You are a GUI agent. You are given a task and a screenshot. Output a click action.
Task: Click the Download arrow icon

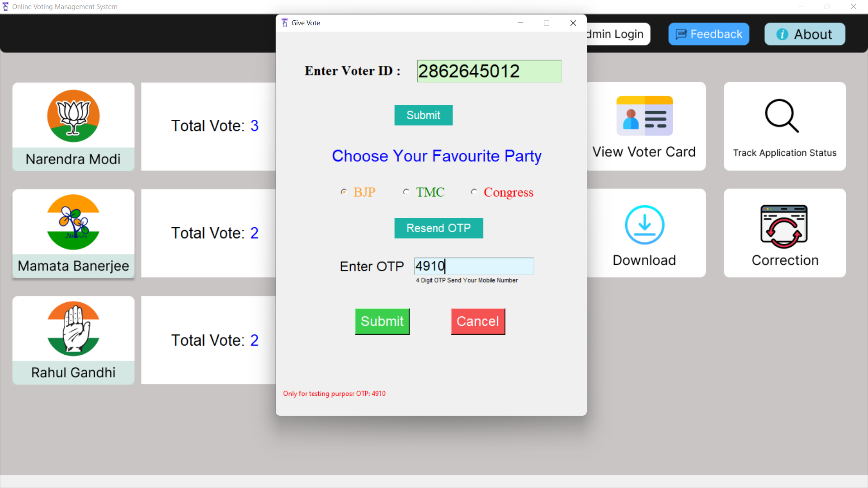(x=644, y=225)
